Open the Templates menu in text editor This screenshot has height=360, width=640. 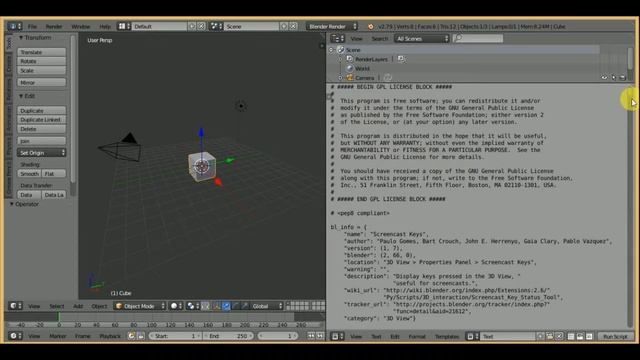[447, 336]
